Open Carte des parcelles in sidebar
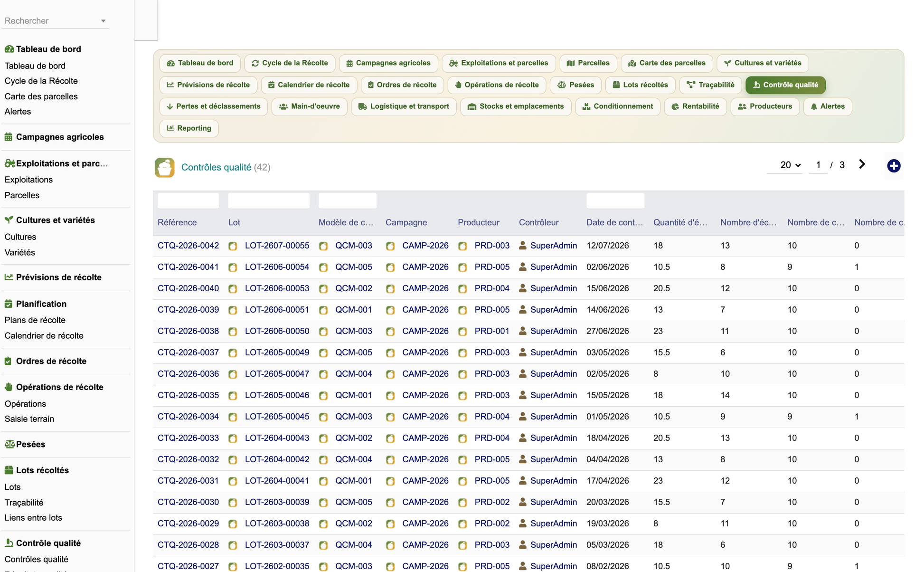Viewport: 924px width, 572px height. (x=41, y=96)
